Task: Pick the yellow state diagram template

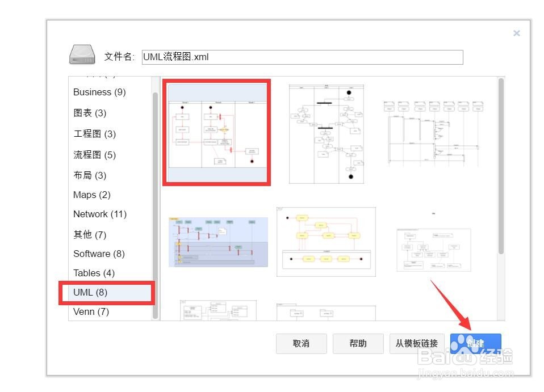Action: 325,242
